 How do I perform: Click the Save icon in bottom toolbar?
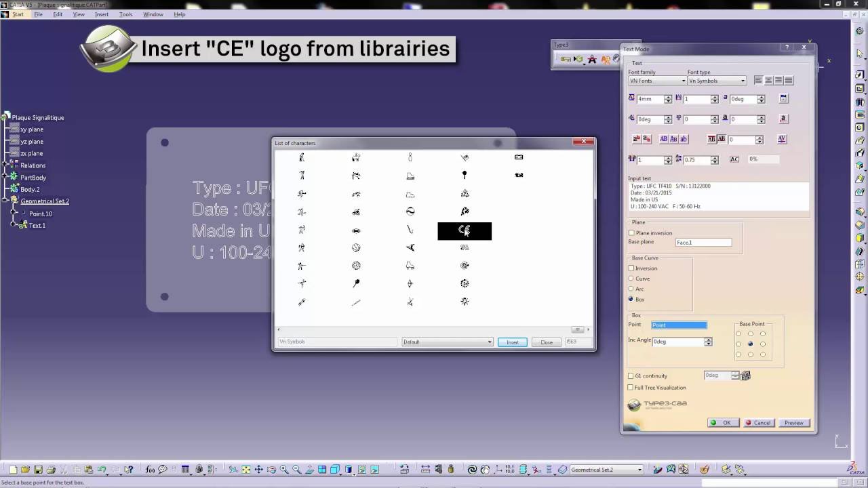pos(38,469)
